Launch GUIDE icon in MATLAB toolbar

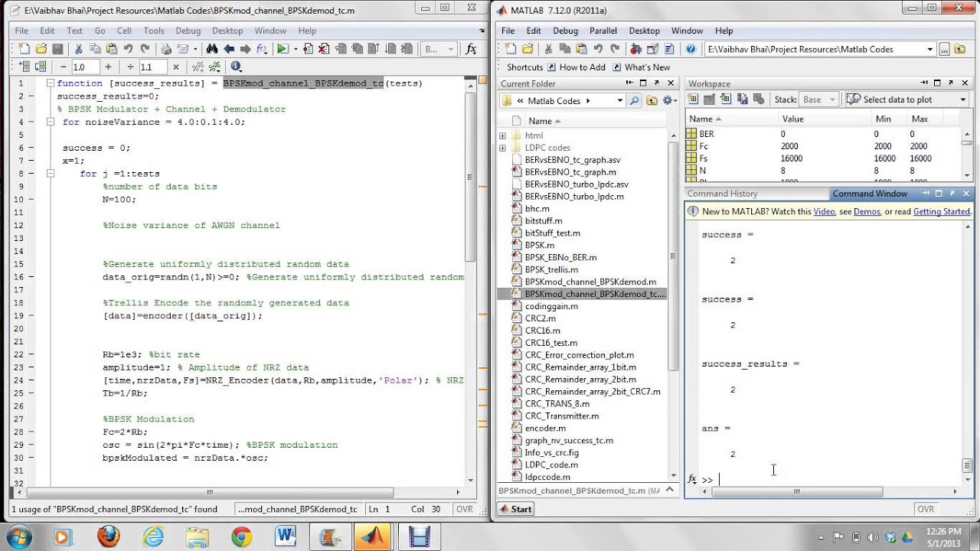(652, 49)
